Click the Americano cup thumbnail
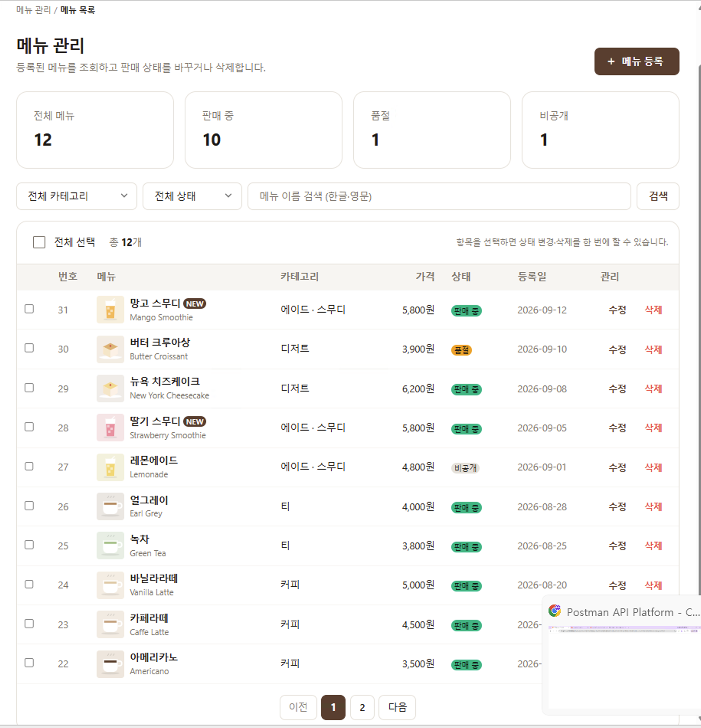The width and height of the screenshot is (701, 728). pos(110,664)
